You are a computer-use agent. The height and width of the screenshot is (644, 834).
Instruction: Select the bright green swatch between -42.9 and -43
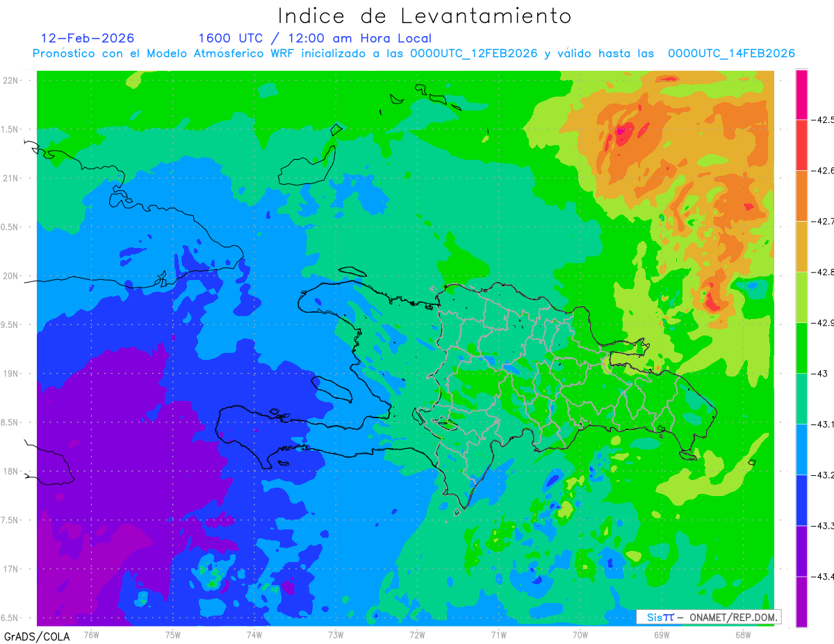pyautogui.click(x=801, y=348)
